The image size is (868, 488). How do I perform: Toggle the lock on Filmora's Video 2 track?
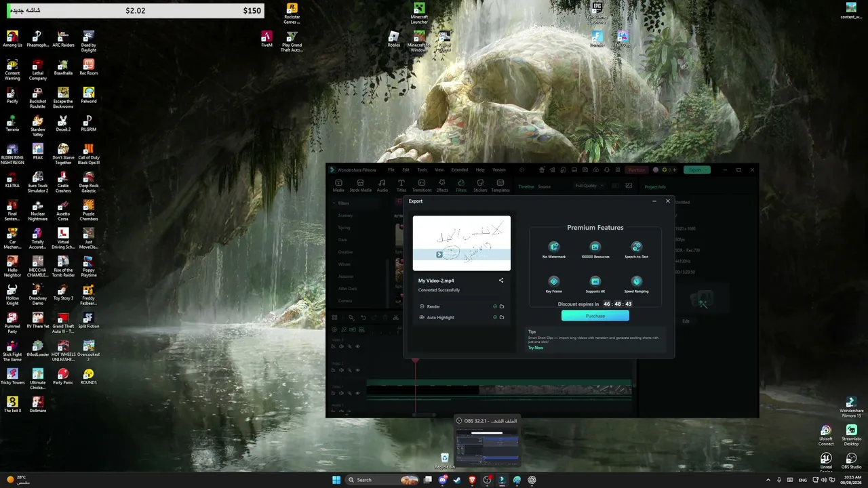tap(334, 370)
